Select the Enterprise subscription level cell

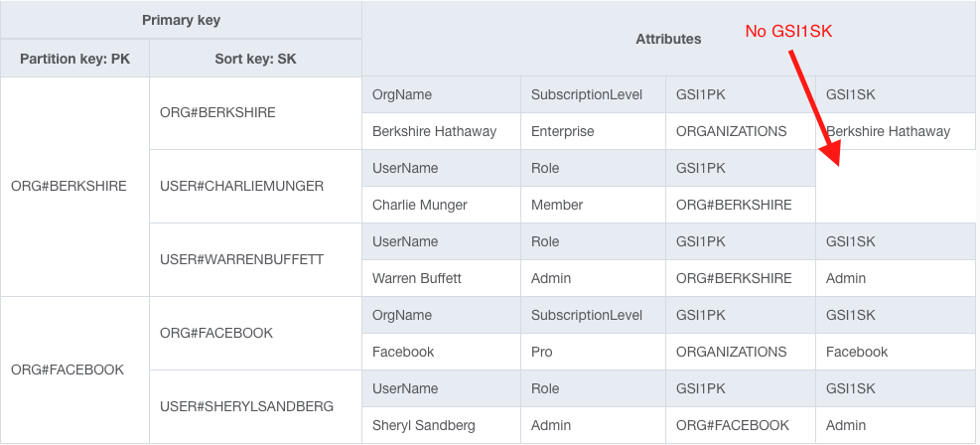563,131
